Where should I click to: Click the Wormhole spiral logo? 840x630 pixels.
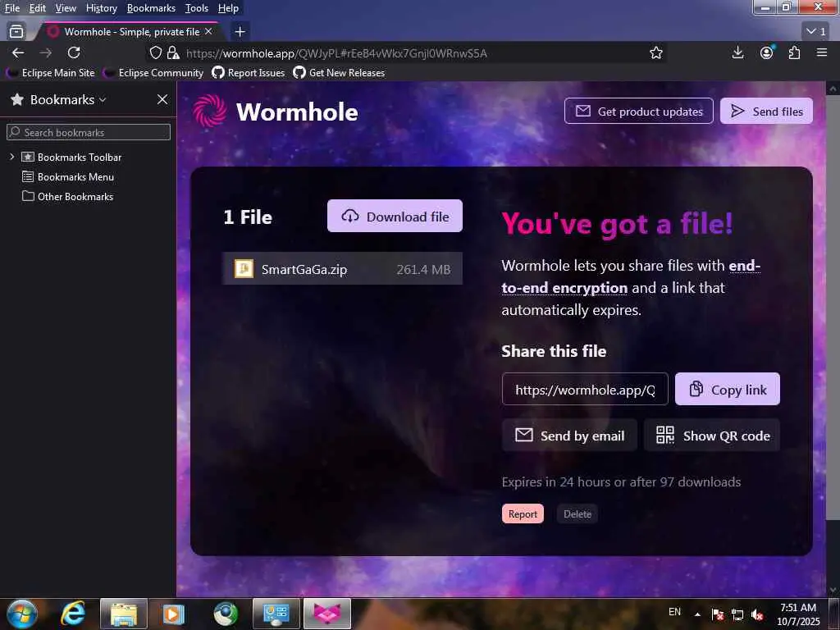[209, 111]
